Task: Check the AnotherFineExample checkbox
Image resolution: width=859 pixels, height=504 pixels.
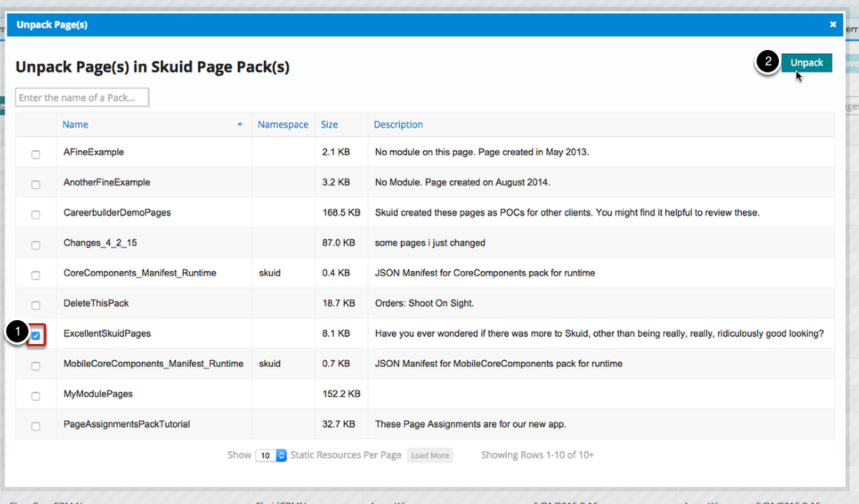Action: pos(35,185)
